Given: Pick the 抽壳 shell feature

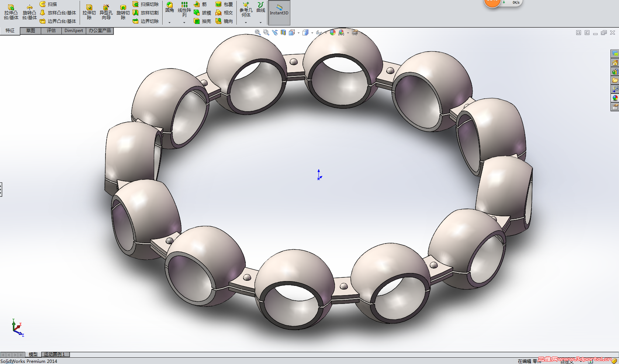Looking at the screenshot, I should 203,21.
